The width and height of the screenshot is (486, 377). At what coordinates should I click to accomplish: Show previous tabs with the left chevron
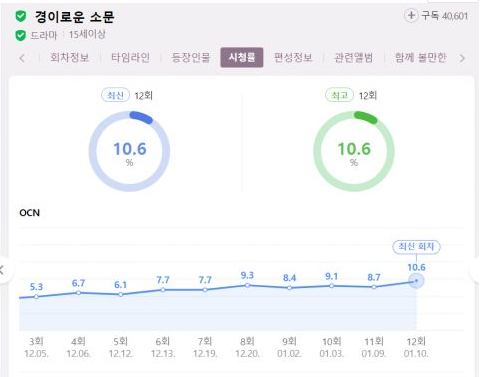tap(22, 58)
